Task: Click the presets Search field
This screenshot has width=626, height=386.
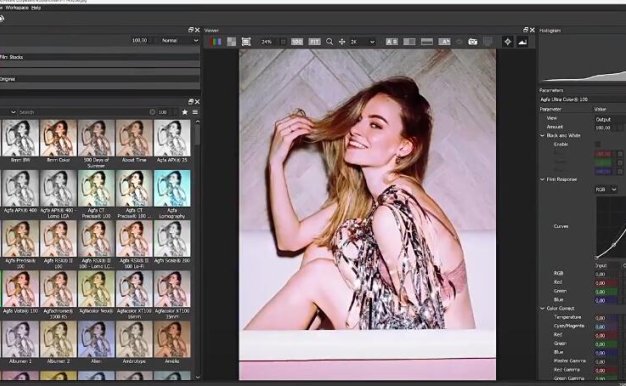Action: [x=82, y=112]
